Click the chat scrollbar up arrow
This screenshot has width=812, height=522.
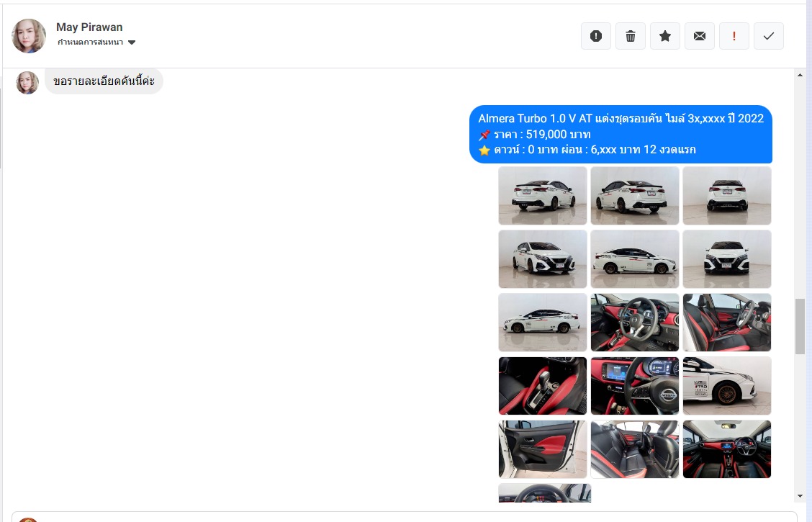[x=800, y=76]
